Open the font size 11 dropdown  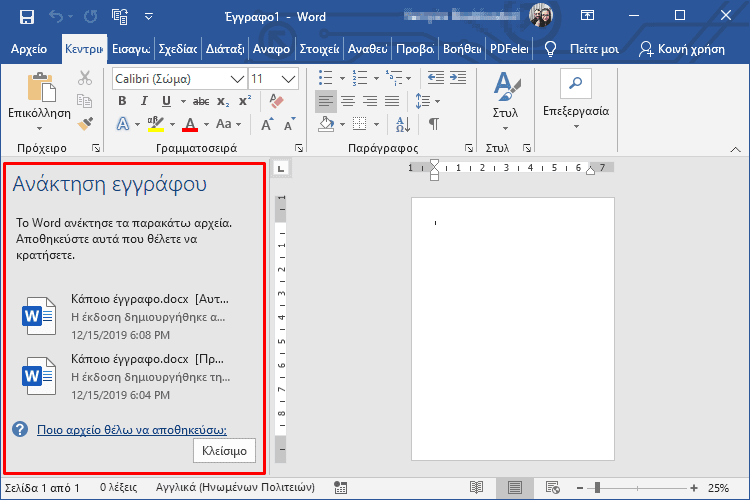(288, 79)
